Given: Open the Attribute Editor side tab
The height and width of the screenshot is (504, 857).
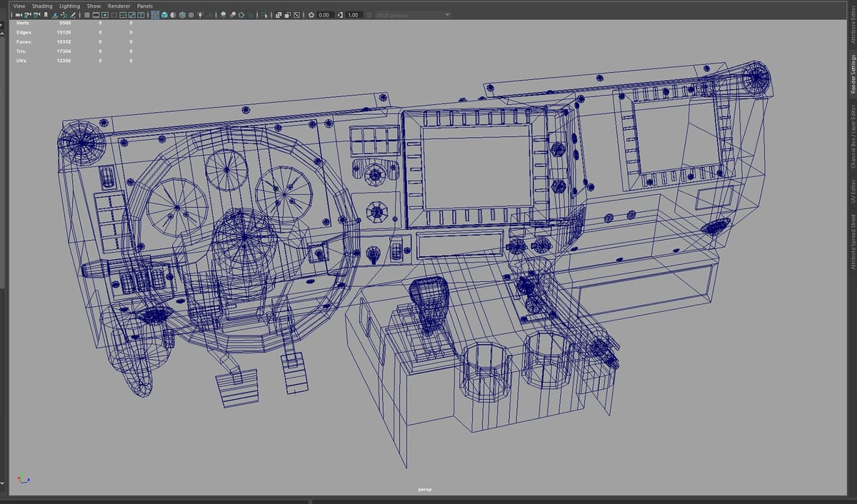Looking at the screenshot, I should click(853, 24).
